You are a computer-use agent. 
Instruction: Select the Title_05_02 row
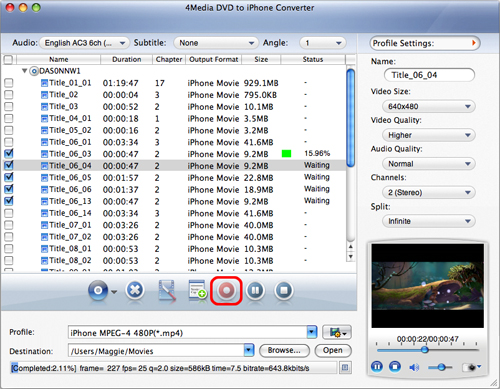[175, 130]
